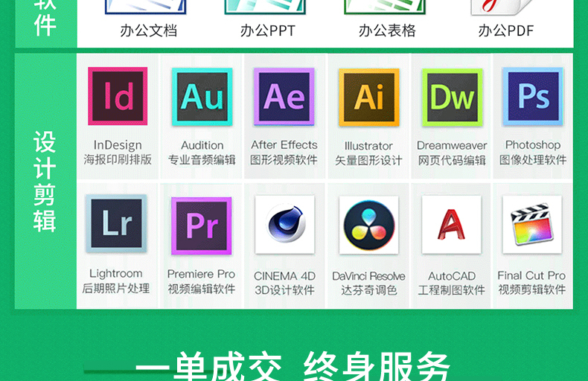The height and width of the screenshot is (381, 588).
Task: Click the Photoshop Ps icon
Action: [533, 97]
